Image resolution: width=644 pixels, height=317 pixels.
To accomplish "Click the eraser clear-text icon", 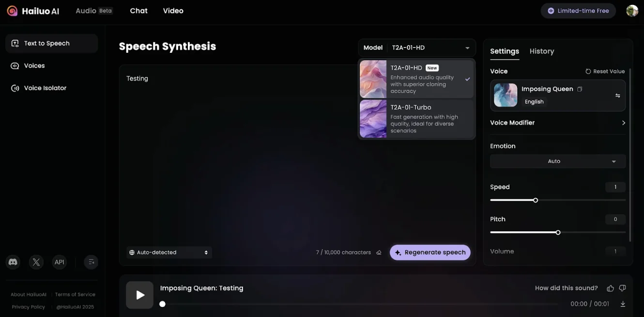I will (379, 253).
